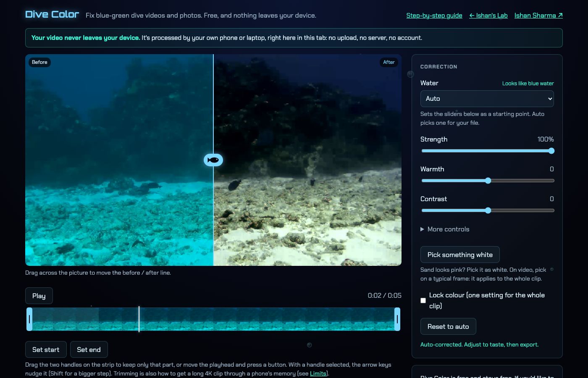Image resolution: width=588 pixels, height=378 pixels.
Task: Click the Before label on the preview
Action: [x=39, y=62]
